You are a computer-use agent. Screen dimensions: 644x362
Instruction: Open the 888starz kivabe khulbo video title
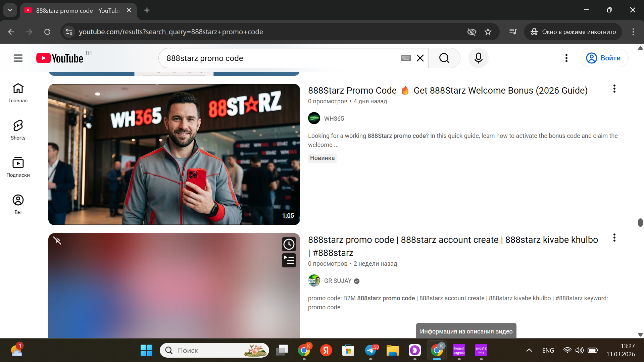[x=453, y=246]
